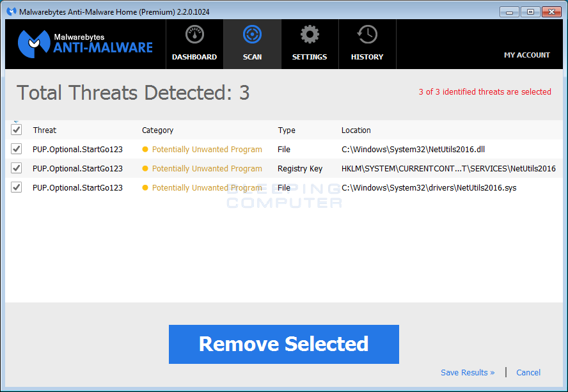Image resolution: width=568 pixels, height=392 pixels.
Task: Open the Save Results link
Action: point(468,372)
